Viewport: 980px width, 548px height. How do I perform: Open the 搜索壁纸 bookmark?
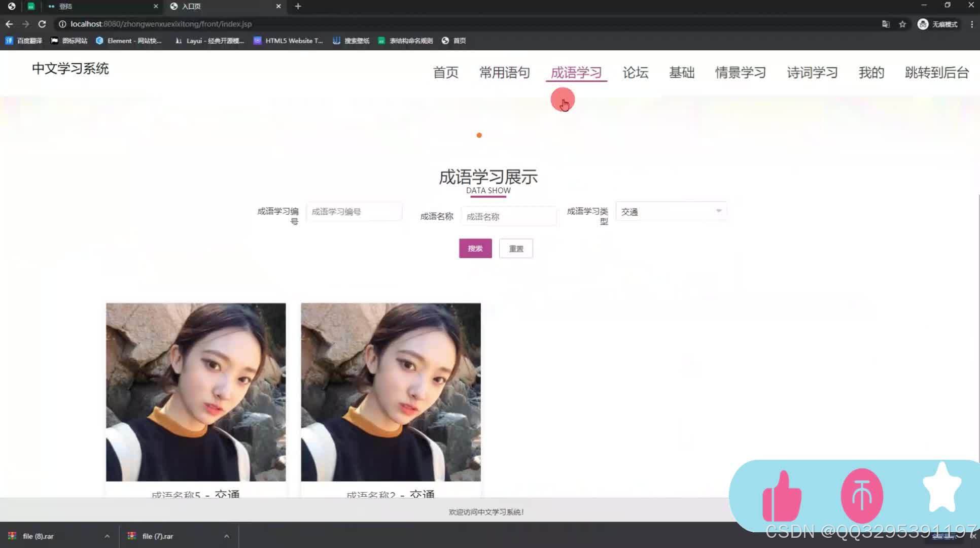pos(351,41)
